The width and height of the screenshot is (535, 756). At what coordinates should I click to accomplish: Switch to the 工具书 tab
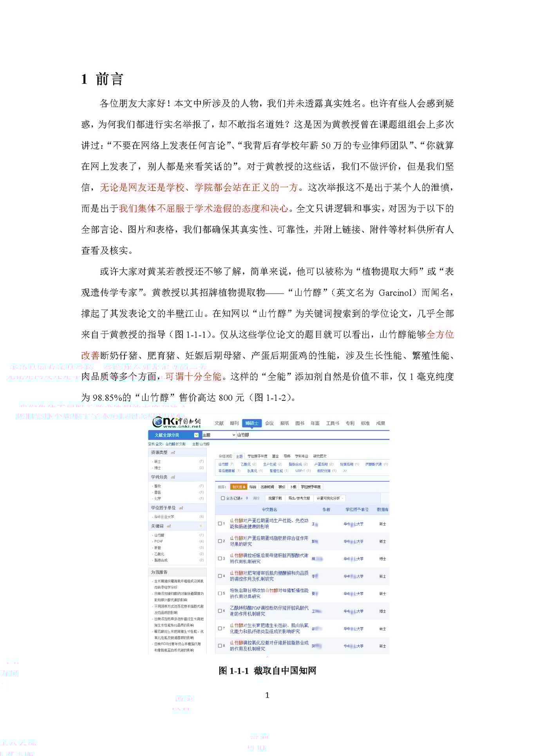[x=333, y=423]
